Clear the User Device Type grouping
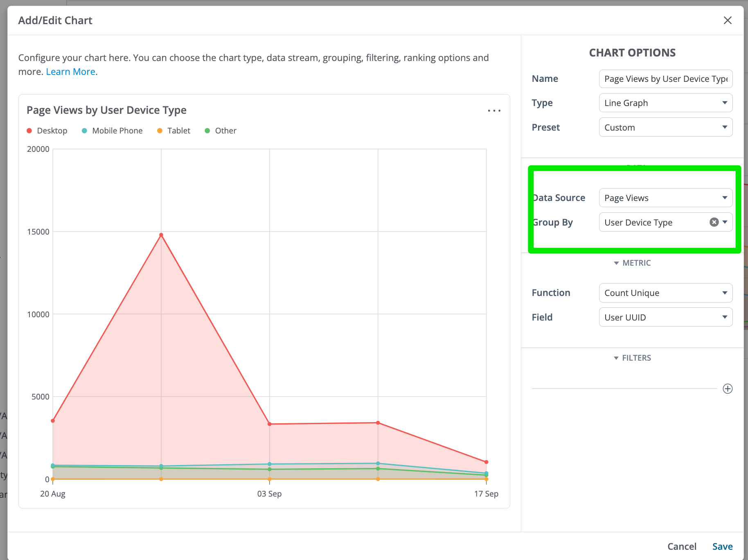Screen dimensions: 748x560 pos(714,222)
